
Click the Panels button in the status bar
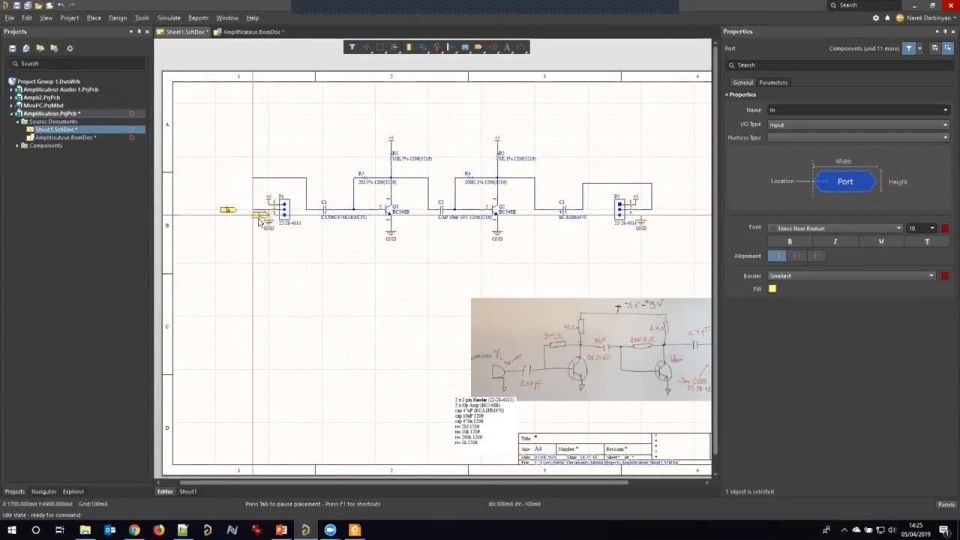pyautogui.click(x=946, y=504)
